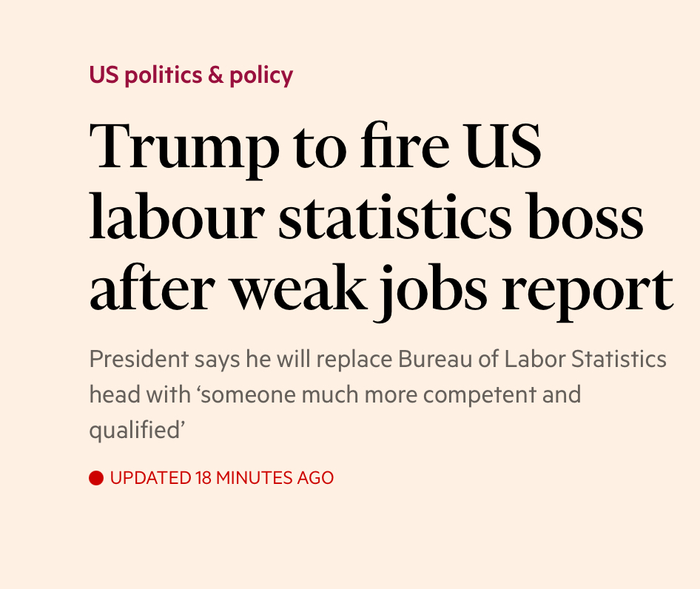Click the red live update dot
The height and width of the screenshot is (589, 700).
[x=95, y=478]
